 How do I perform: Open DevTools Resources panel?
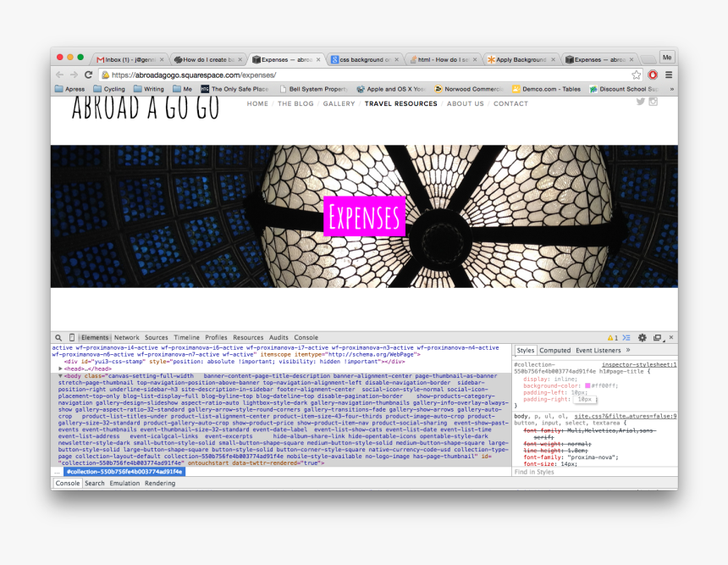tap(248, 338)
